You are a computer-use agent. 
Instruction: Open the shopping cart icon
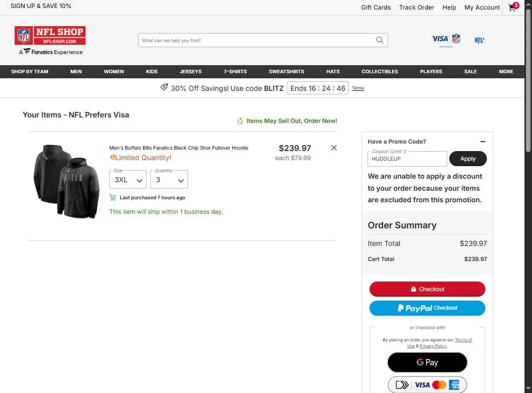click(512, 8)
